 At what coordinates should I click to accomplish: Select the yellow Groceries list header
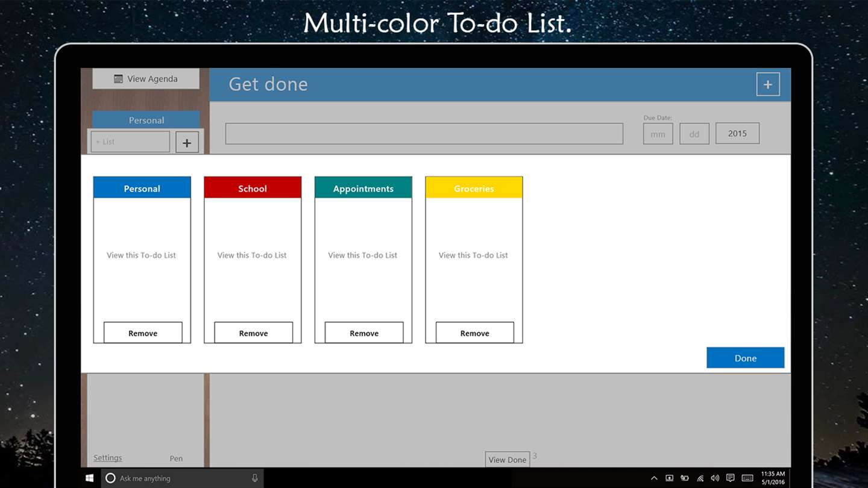coord(474,188)
